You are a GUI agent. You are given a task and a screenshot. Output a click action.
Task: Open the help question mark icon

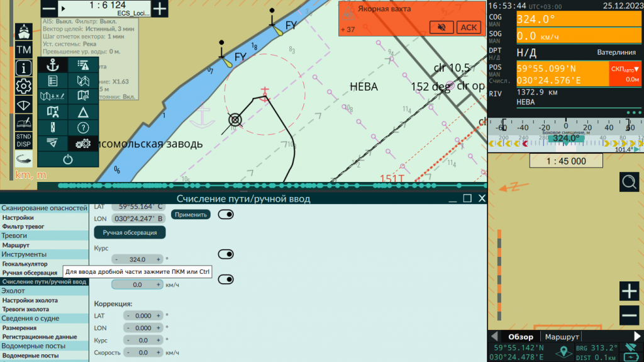[x=83, y=128]
